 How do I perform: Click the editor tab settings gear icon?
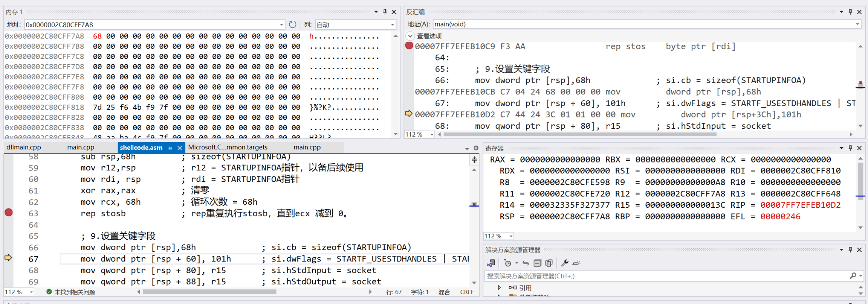click(476, 148)
